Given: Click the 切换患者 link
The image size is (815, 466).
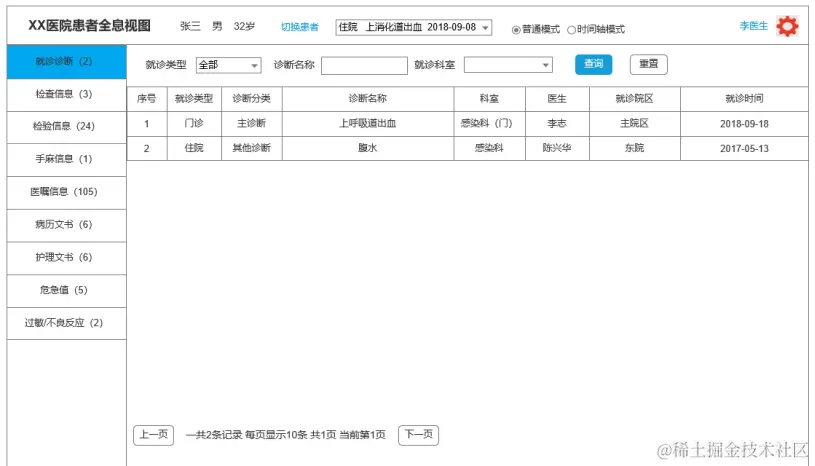Looking at the screenshot, I should click(x=299, y=27).
